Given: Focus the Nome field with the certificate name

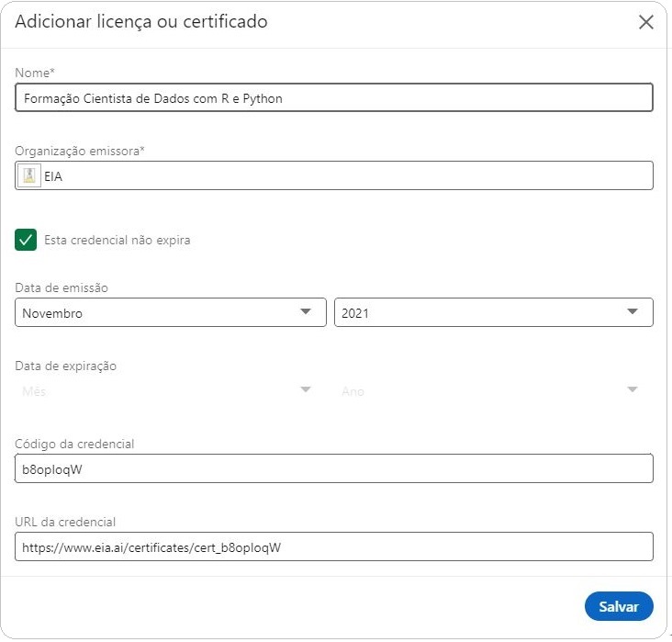Looking at the screenshot, I should (334, 98).
